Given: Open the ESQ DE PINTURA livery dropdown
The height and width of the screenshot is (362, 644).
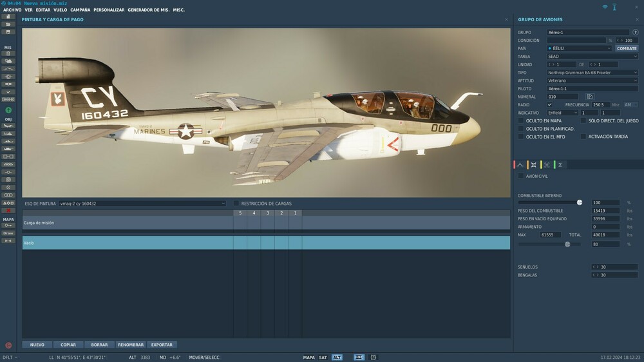Looking at the screenshot, I should pyautogui.click(x=142, y=204).
